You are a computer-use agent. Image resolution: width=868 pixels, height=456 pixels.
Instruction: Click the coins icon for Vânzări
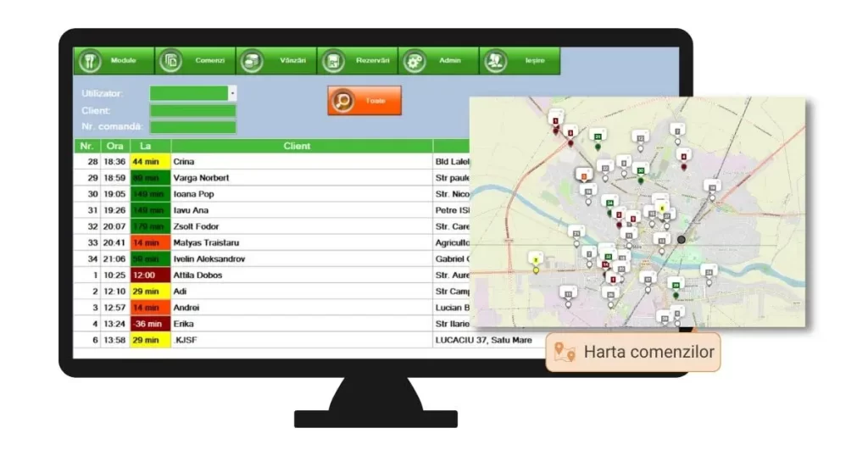(x=252, y=61)
